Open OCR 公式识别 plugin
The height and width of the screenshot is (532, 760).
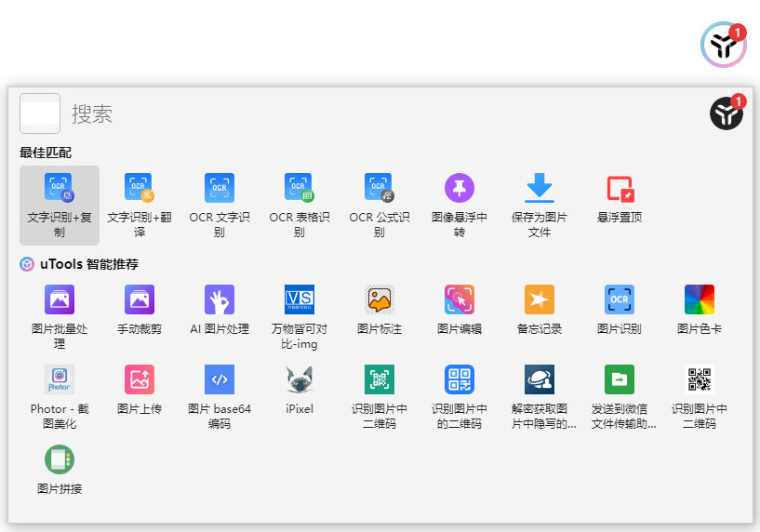(380, 189)
